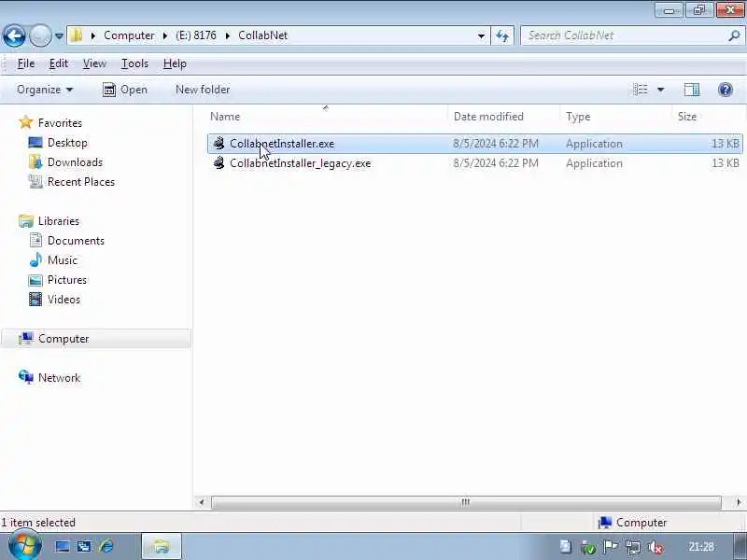Click the Favorites star icon
The image size is (747, 560).
[26, 122]
